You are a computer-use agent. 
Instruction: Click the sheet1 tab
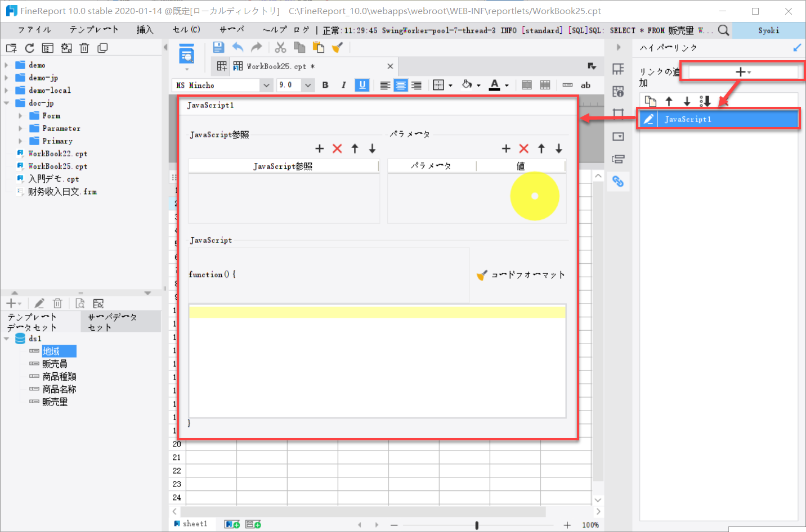click(191, 524)
